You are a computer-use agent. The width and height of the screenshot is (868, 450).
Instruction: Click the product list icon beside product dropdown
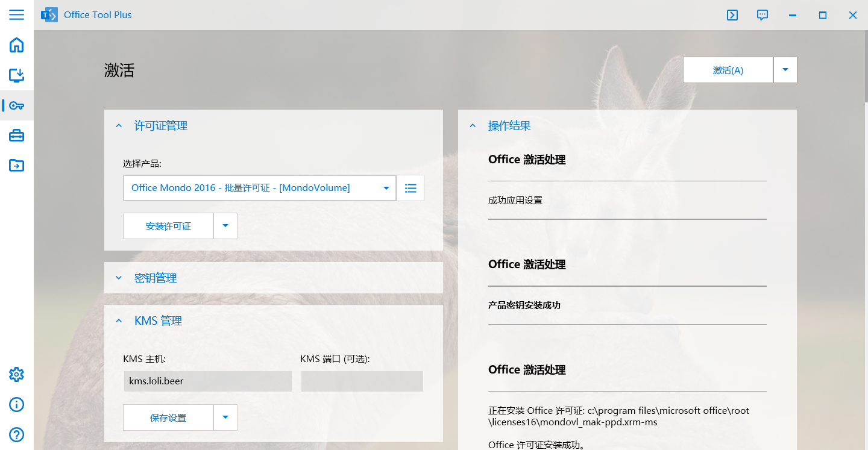click(x=410, y=187)
